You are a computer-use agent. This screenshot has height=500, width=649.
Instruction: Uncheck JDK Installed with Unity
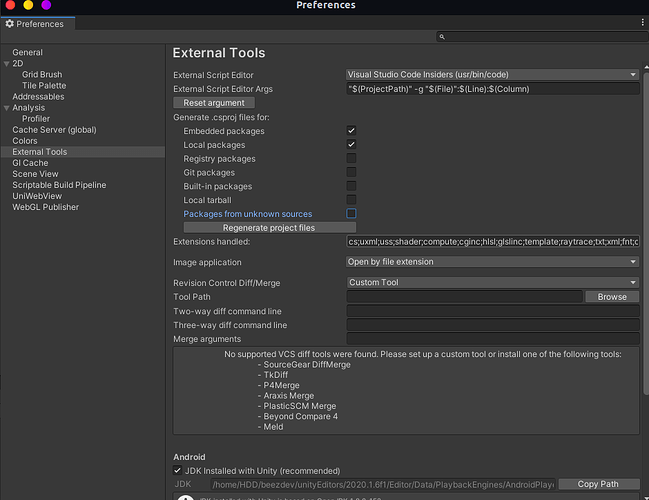(x=178, y=470)
